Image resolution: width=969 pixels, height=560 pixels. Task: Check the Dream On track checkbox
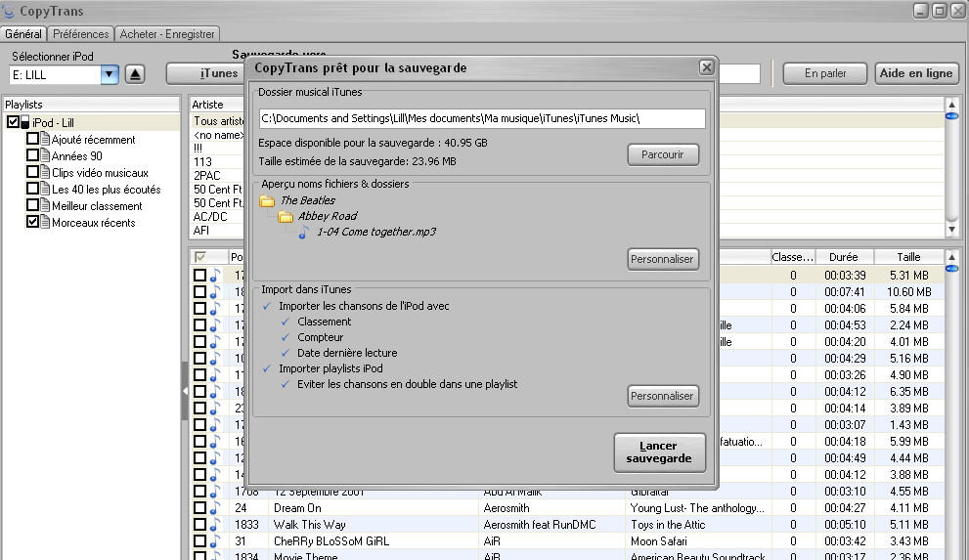(199, 508)
